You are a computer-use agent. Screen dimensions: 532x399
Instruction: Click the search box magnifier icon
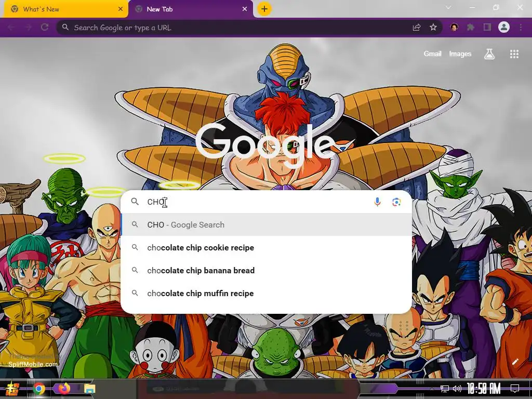click(135, 202)
